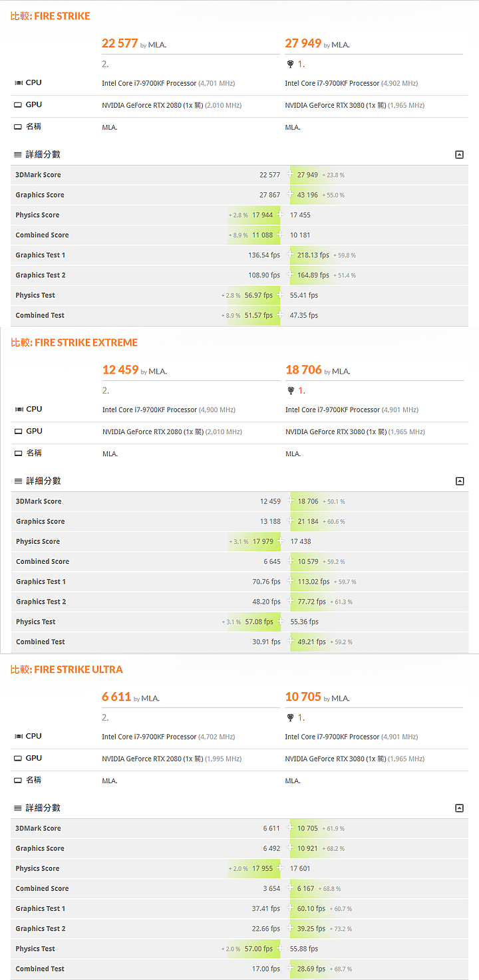Click the 60.10 fps Graphics Test 1 value
This screenshot has height=980, width=479.
pyautogui.click(x=311, y=908)
